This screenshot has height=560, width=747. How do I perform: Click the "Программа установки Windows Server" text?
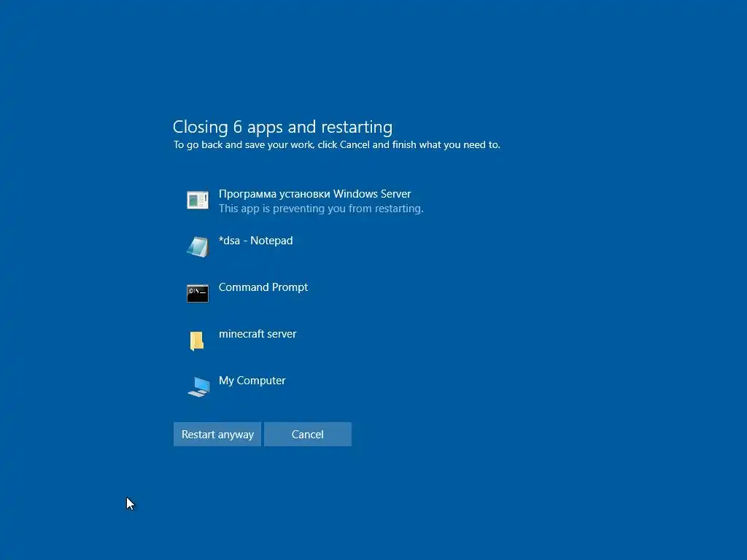[x=314, y=194]
